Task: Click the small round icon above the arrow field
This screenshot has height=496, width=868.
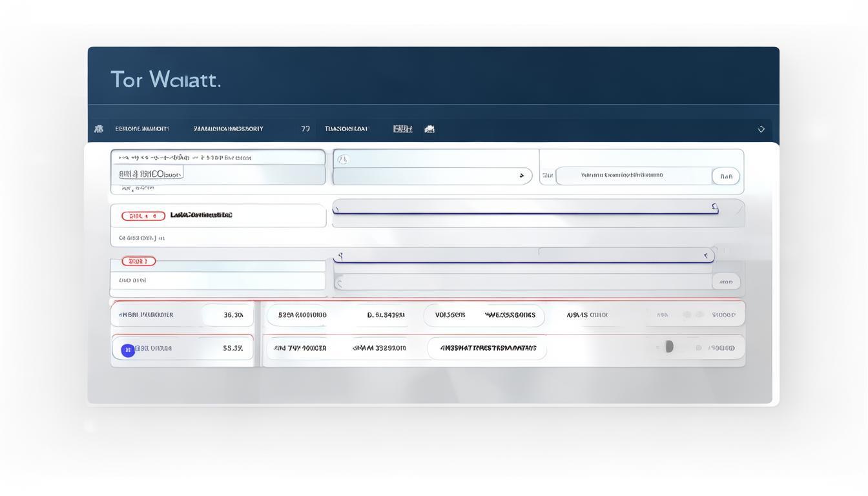Action: pos(342,160)
